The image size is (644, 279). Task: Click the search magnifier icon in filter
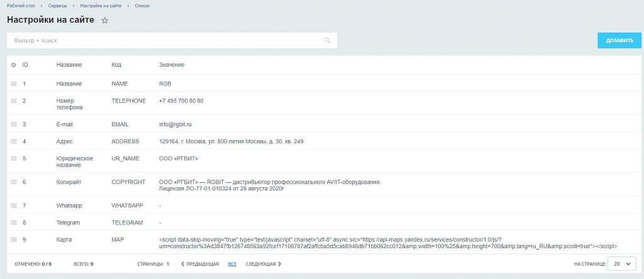pos(327,40)
